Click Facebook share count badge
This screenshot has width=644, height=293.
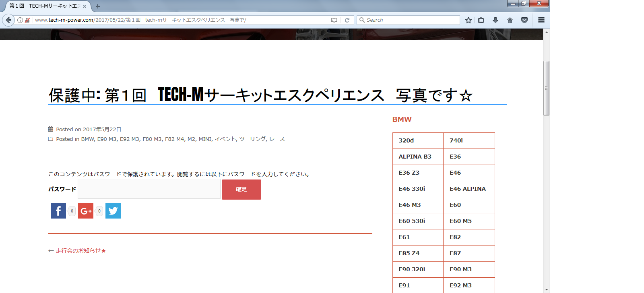(72, 211)
